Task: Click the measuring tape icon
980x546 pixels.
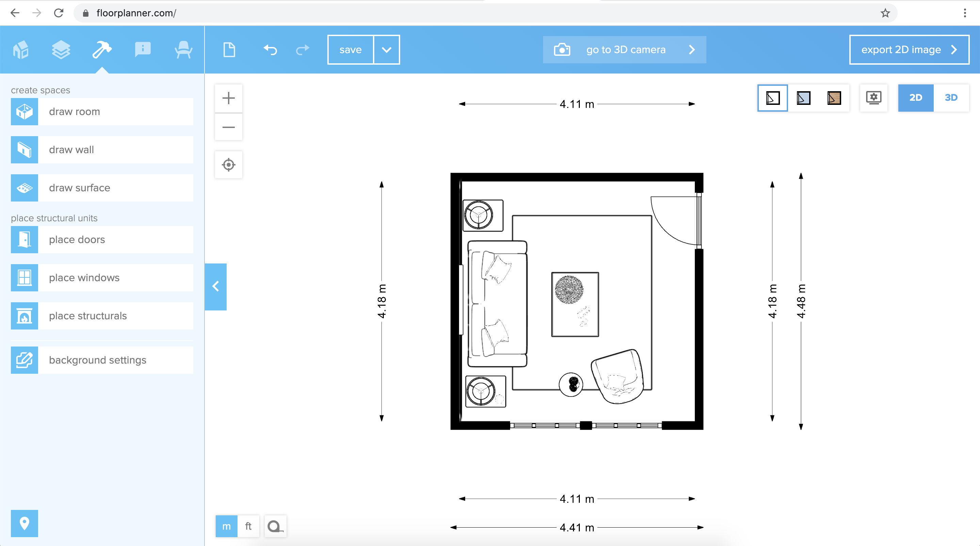Action: [275, 526]
